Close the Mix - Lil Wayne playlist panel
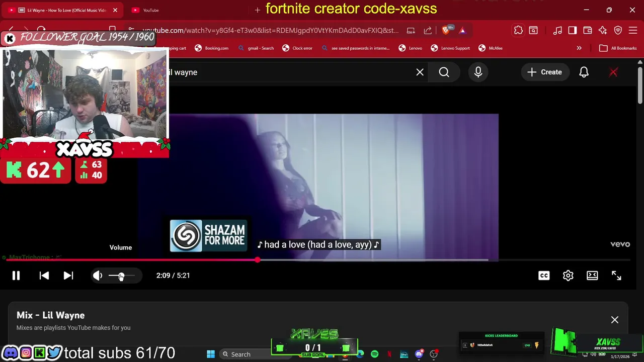This screenshot has height=362, width=644. click(615, 320)
